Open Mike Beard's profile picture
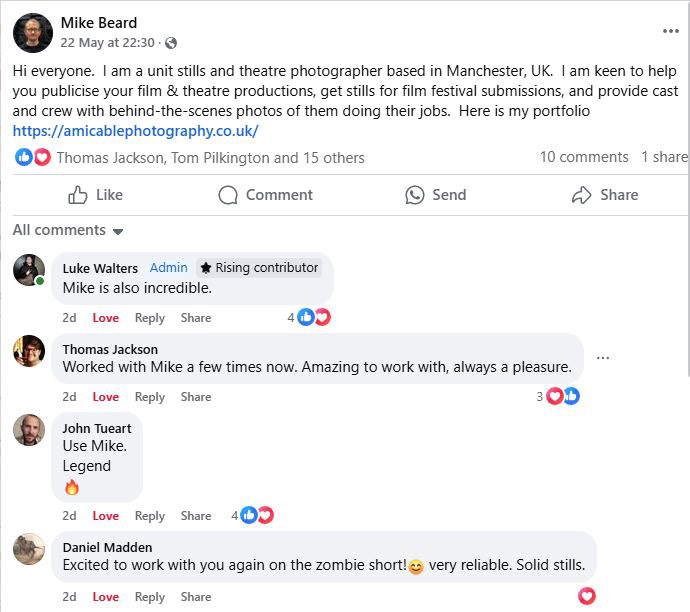This screenshot has height=612, width=690. click(x=32, y=33)
